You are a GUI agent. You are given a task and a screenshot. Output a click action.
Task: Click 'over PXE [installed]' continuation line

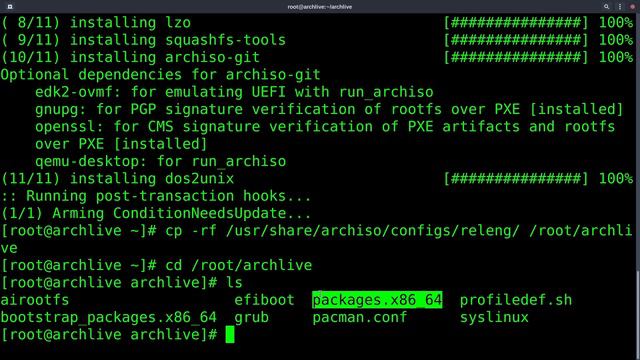point(121,144)
